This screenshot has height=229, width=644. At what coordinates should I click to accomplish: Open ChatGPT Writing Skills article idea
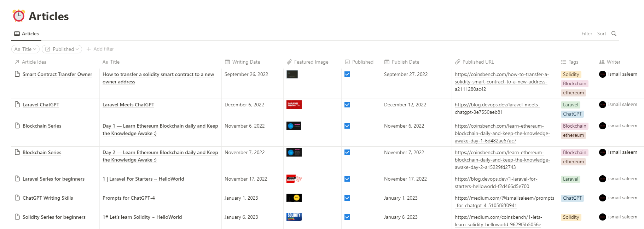tap(48, 198)
